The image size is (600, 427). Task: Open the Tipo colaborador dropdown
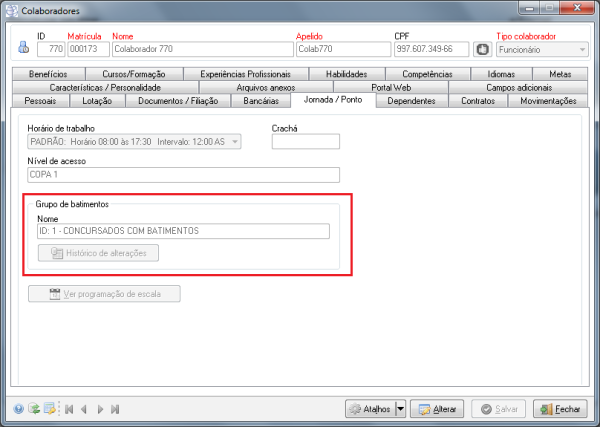click(582, 49)
